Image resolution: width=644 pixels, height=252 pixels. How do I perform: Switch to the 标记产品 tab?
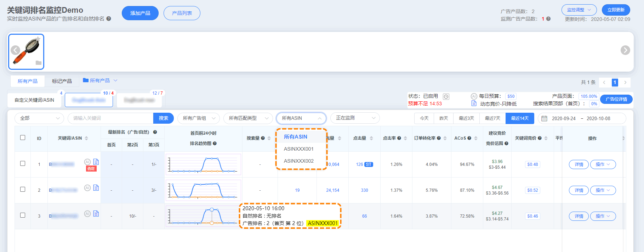[62, 81]
